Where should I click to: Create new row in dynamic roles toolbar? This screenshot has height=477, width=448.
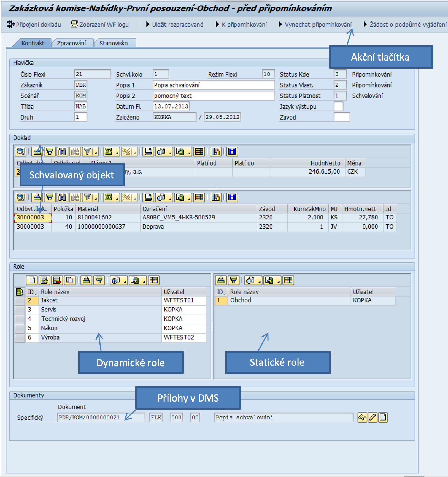(32, 280)
